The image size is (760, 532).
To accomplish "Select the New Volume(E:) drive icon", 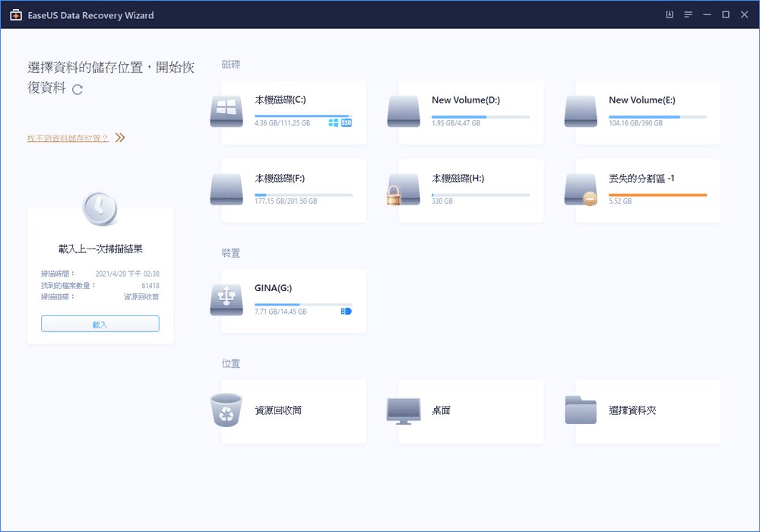I will pos(581,112).
